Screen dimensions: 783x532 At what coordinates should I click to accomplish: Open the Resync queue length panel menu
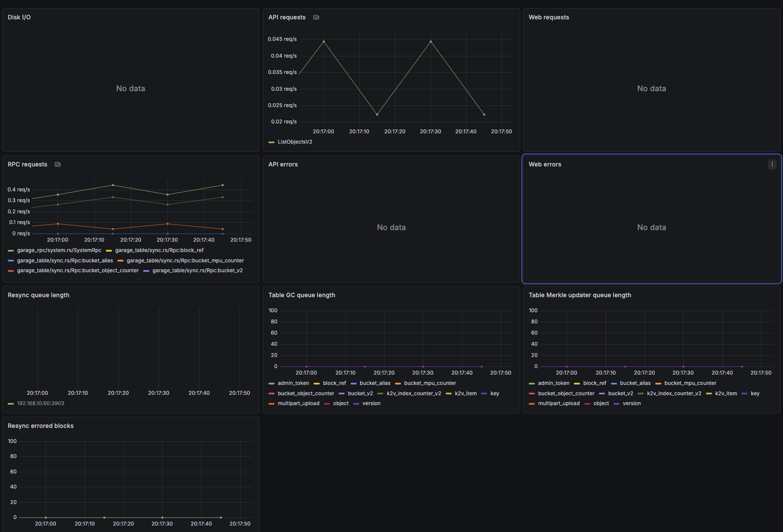tap(38, 295)
